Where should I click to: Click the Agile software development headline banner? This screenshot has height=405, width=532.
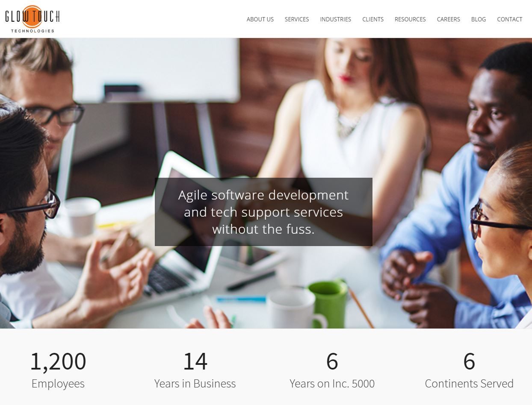click(263, 212)
